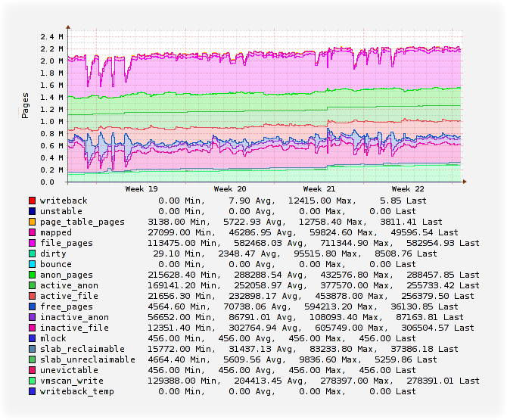This screenshot has height=420, width=507.
Task: Click the dirty Last value 8508.76
Action: click(x=393, y=254)
